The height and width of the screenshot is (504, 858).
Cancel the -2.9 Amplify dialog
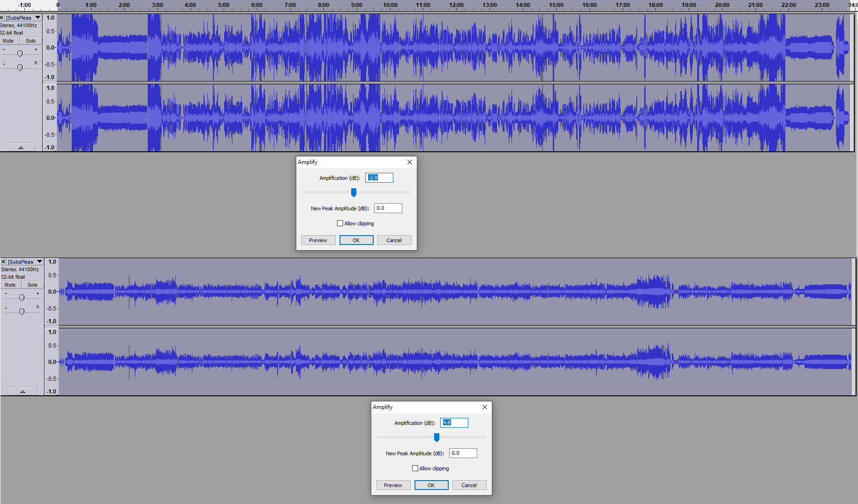pyautogui.click(x=394, y=240)
